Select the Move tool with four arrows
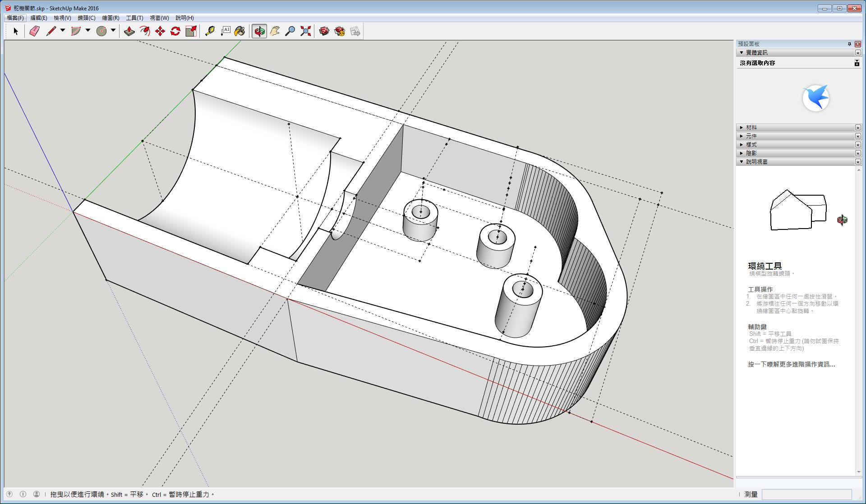The image size is (866, 504). coord(160,31)
